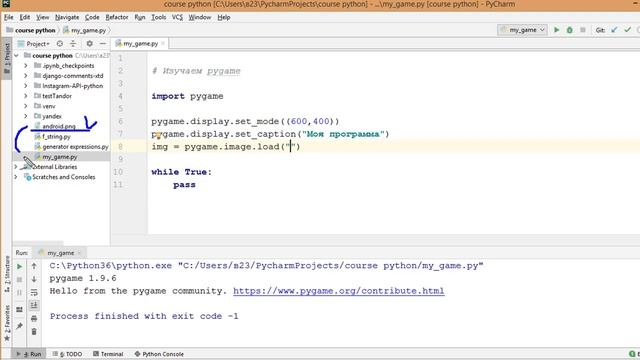The width and height of the screenshot is (640, 360).
Task: Close the my_game.py editor tab
Action: coord(163,43)
